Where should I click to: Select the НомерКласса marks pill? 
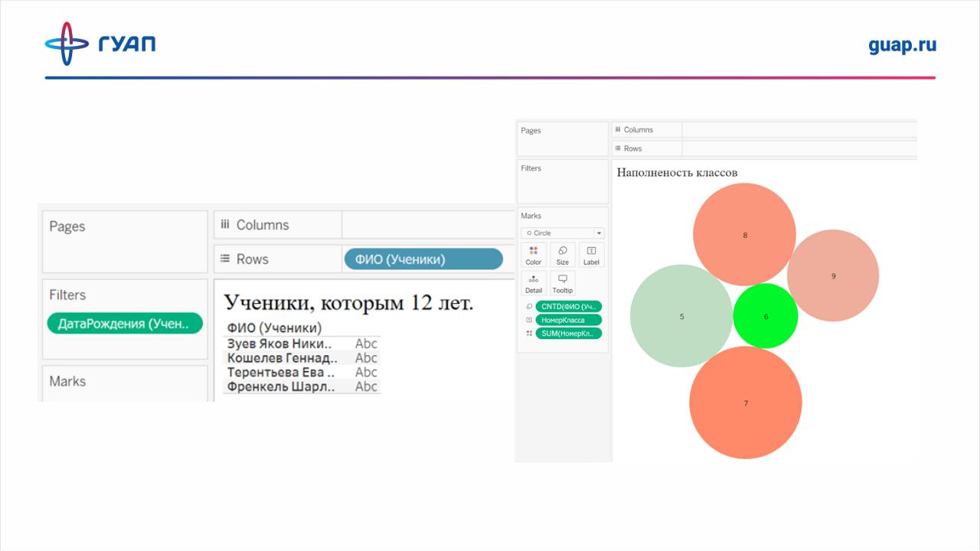pyautogui.click(x=568, y=320)
